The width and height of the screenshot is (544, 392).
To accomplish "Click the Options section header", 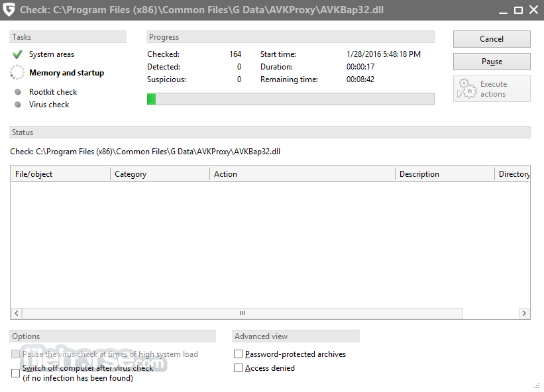I will (113, 336).
